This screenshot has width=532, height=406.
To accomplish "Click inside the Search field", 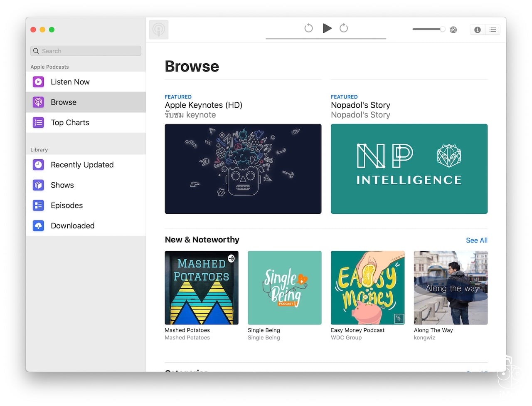I will [85, 51].
